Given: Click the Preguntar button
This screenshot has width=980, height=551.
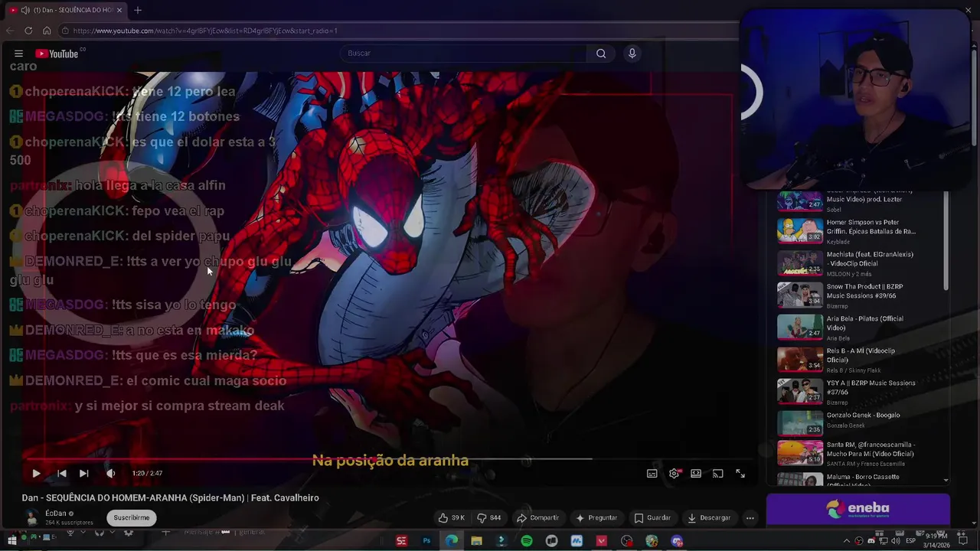Looking at the screenshot, I should pyautogui.click(x=596, y=518).
